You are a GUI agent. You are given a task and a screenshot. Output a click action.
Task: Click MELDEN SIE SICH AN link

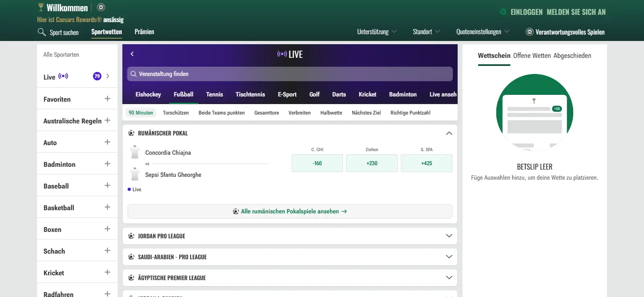tap(576, 12)
